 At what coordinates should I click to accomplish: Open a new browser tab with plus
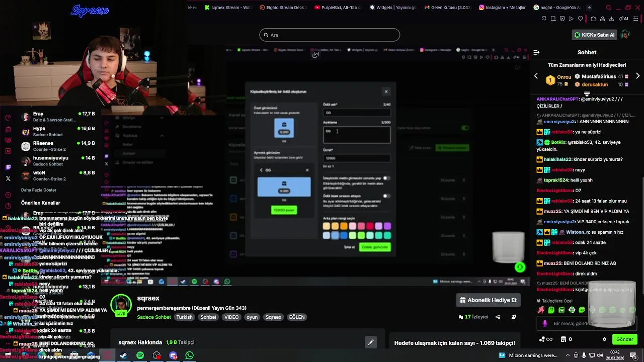click(x=589, y=8)
